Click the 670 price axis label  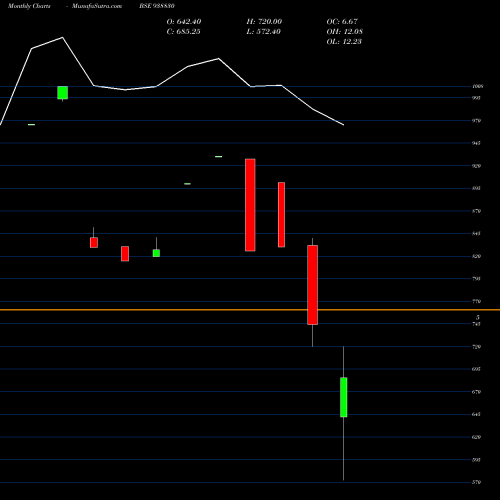477,392
